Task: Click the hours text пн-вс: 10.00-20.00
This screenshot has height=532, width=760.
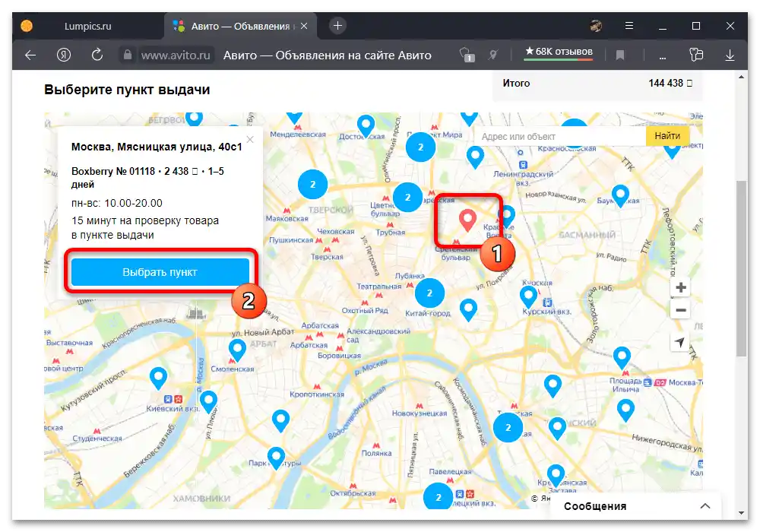Action: point(117,203)
